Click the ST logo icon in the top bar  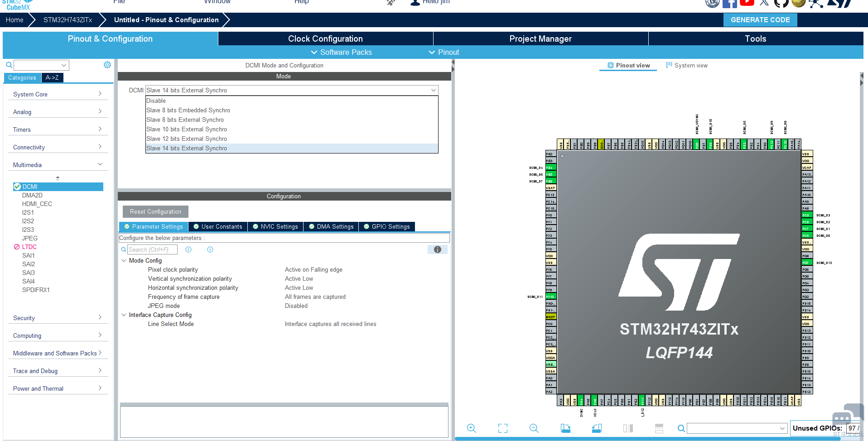coord(839,3)
